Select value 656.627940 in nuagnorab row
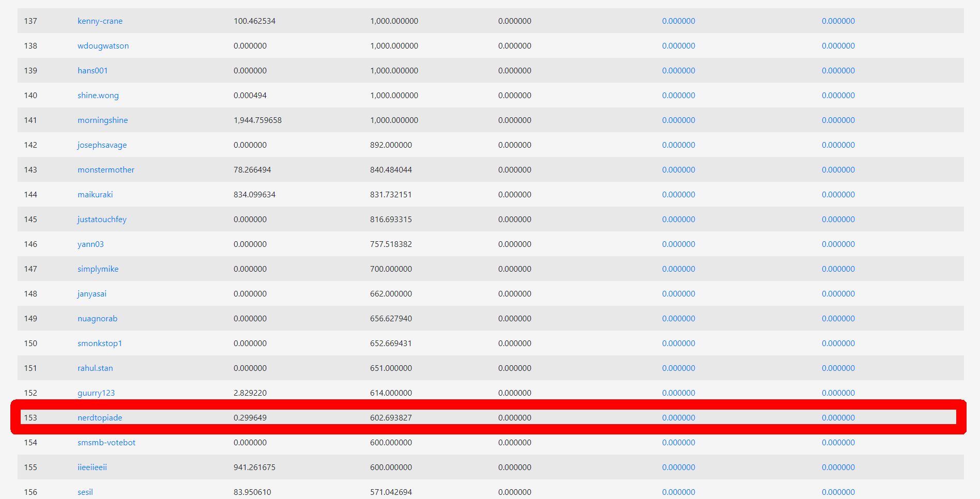The width and height of the screenshot is (980, 499). (x=391, y=319)
